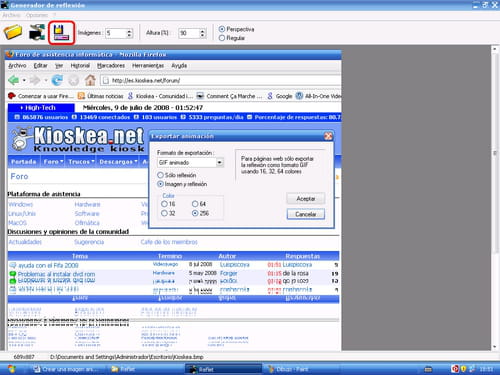Viewport: 500px width, 375px height.
Task: Click the highlighted export animation disk icon
Action: 61,33
